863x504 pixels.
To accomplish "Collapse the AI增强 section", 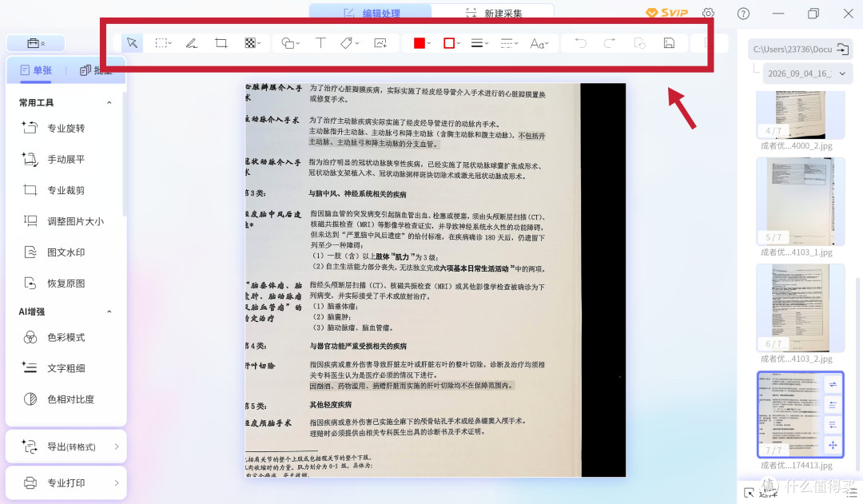I will coord(109,312).
